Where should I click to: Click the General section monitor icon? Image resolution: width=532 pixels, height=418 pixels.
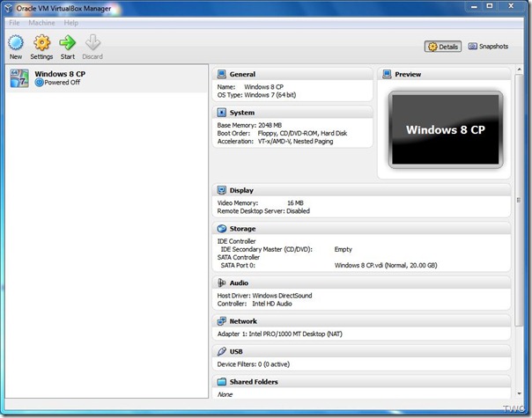pos(222,74)
